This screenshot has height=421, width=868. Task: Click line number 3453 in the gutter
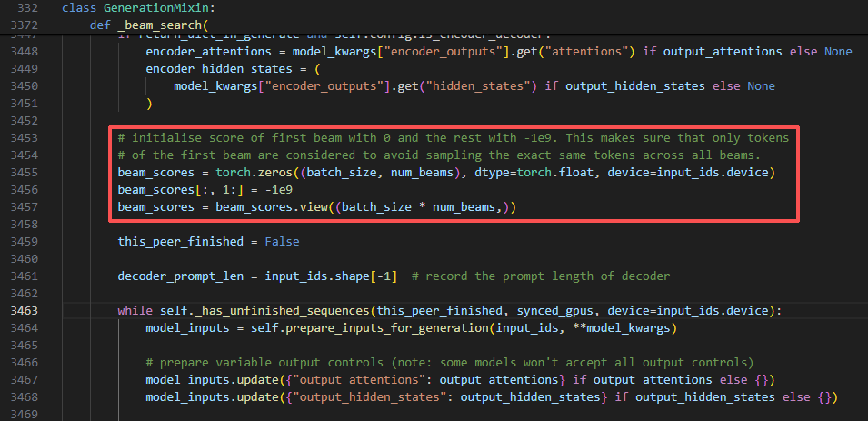click(25, 137)
